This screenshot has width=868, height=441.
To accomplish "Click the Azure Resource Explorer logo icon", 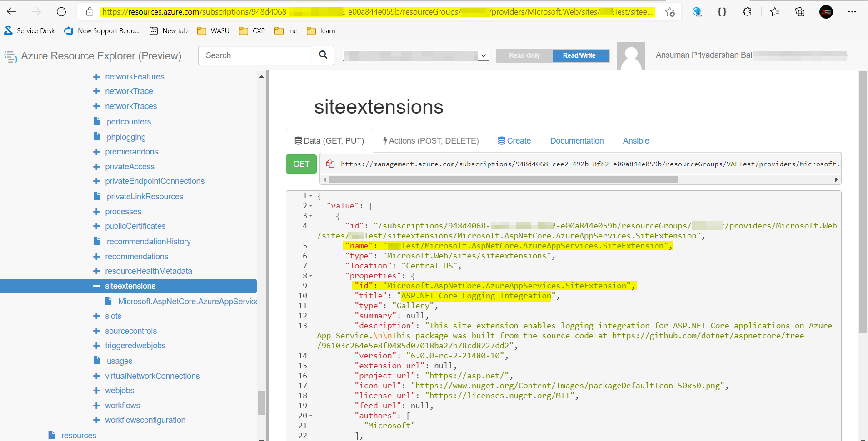I will click(x=10, y=56).
